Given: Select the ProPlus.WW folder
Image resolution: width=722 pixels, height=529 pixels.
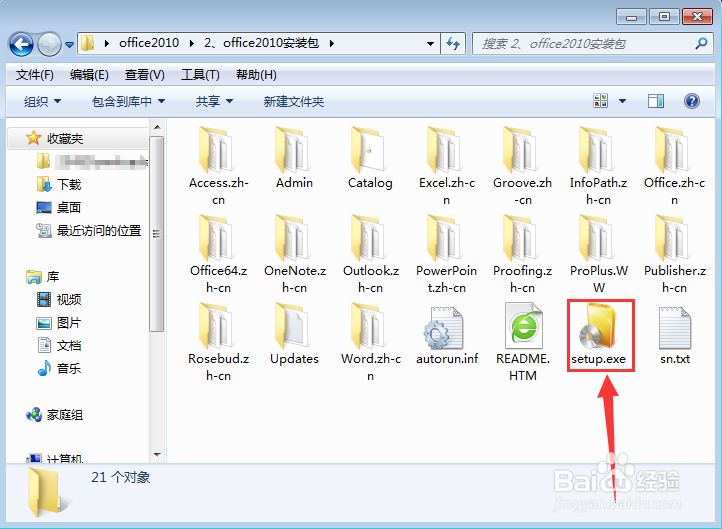Looking at the screenshot, I should (x=598, y=254).
